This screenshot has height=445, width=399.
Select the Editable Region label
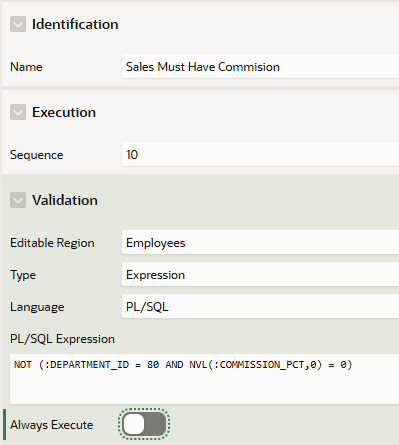(x=52, y=243)
